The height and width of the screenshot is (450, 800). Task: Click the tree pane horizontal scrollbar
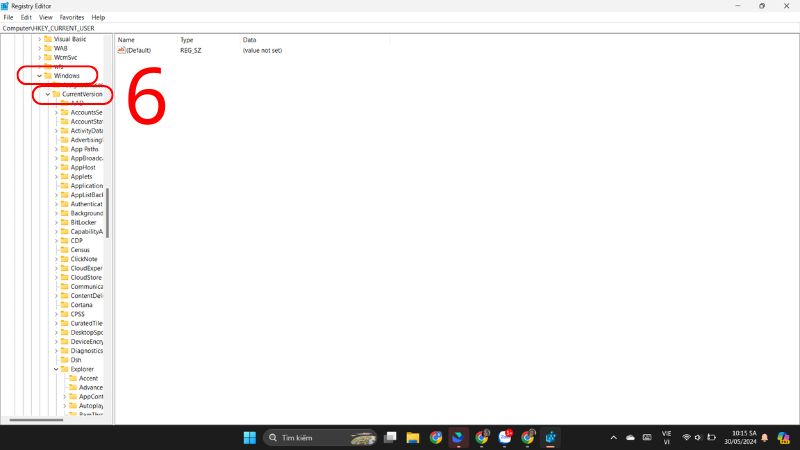click(x=36, y=420)
